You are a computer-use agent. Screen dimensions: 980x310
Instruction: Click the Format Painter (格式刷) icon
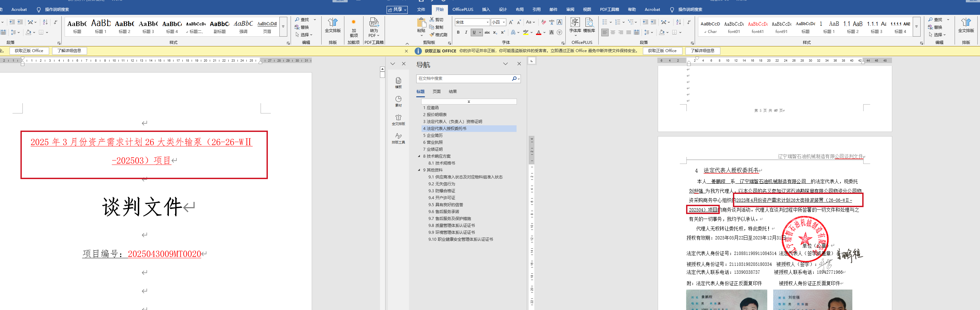click(432, 35)
